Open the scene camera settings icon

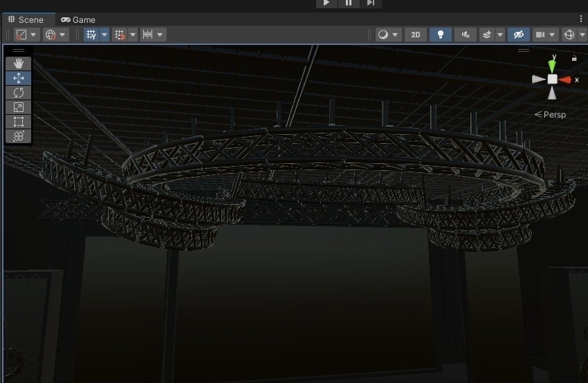tap(540, 35)
